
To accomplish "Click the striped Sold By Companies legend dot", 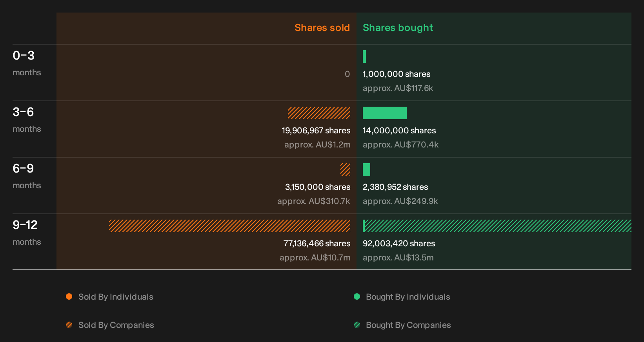I will [69, 325].
